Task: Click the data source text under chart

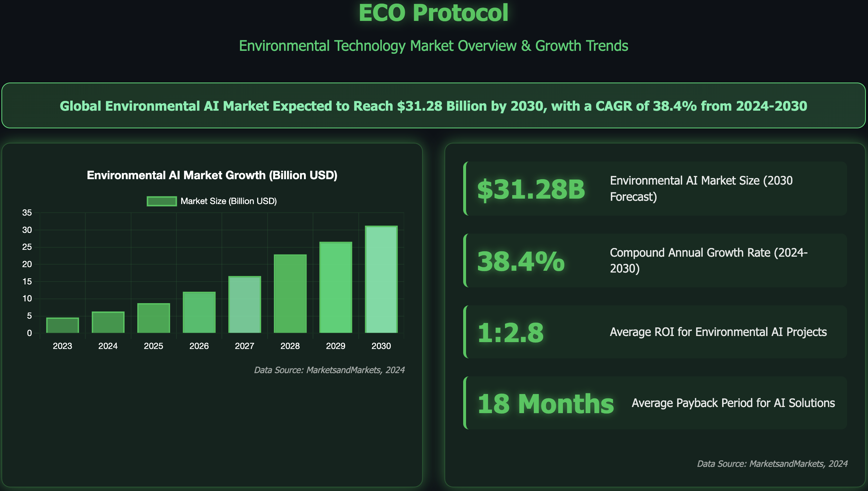Action: (329, 370)
